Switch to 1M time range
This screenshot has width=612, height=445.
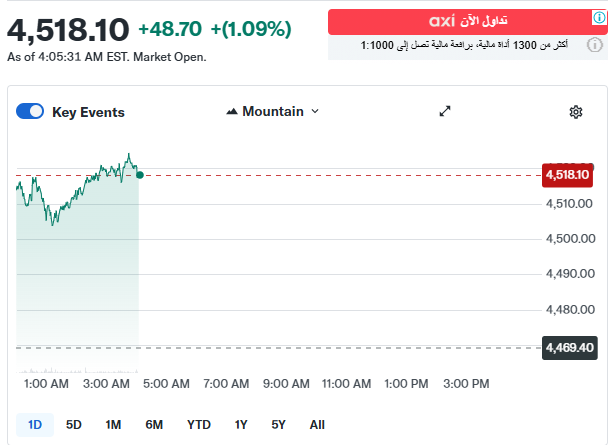pyautogui.click(x=113, y=424)
